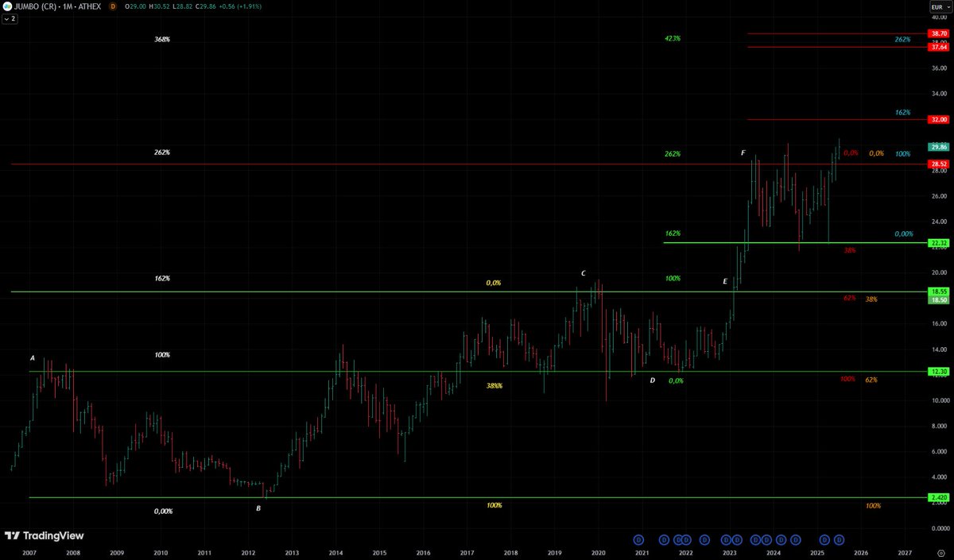Select the 12.30 green price label
This screenshot has height=560, width=954.
pos(938,371)
